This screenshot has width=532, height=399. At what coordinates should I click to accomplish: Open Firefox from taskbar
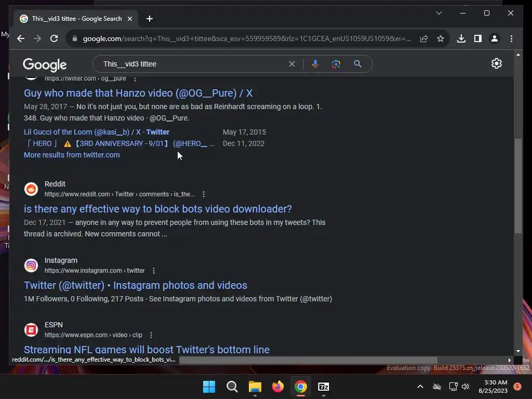(278, 387)
